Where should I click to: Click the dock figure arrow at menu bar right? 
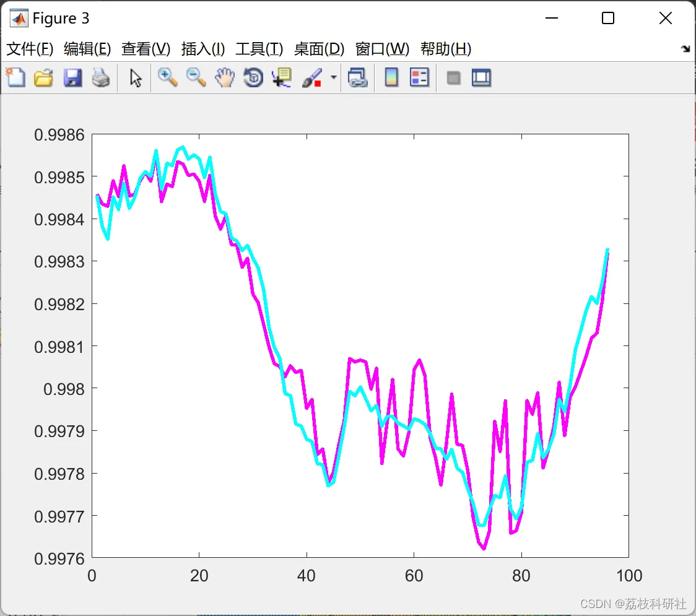[686, 48]
